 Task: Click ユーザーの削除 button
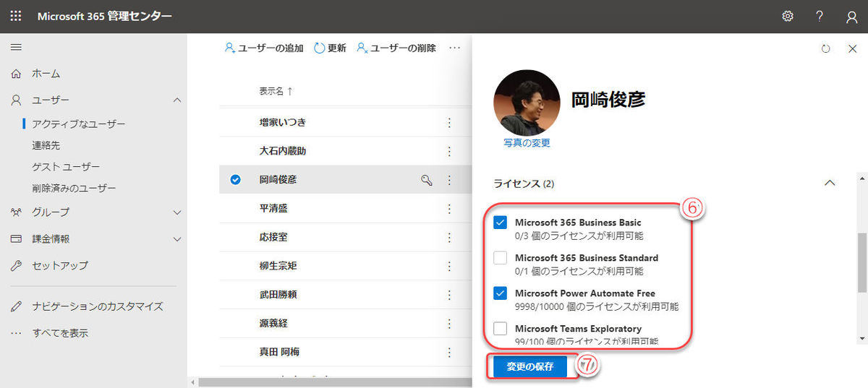(396, 48)
